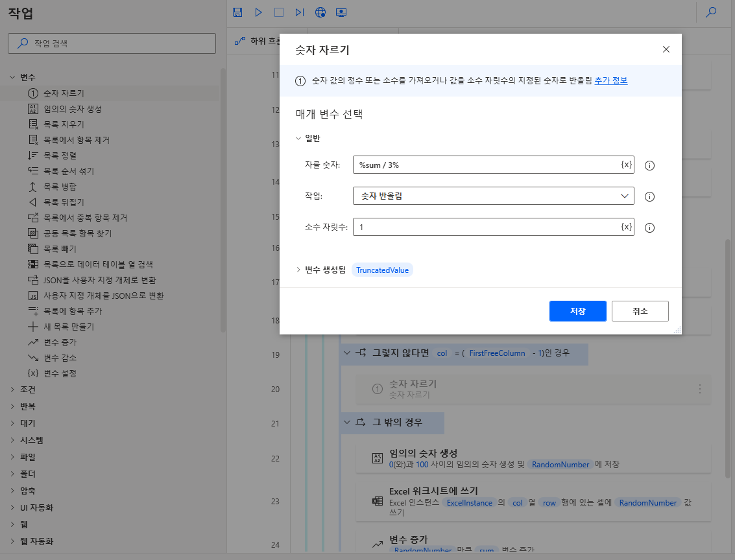Show info for 자를 숫자 parameter
Viewport: 735px width, 560px height.
[x=649, y=165]
